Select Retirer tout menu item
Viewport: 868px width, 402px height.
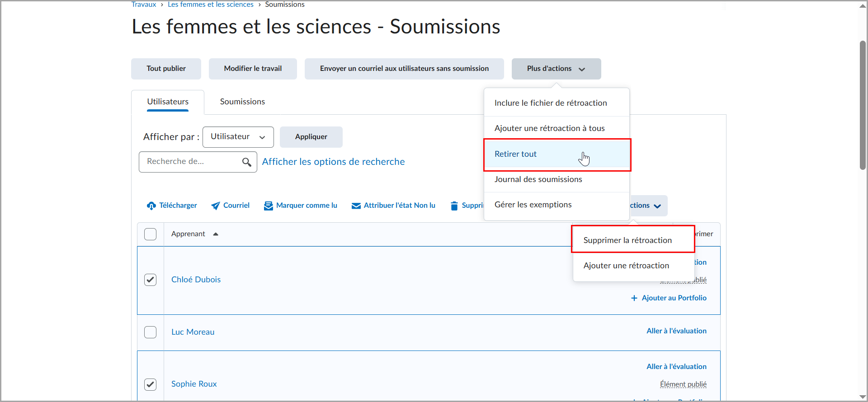coord(557,154)
